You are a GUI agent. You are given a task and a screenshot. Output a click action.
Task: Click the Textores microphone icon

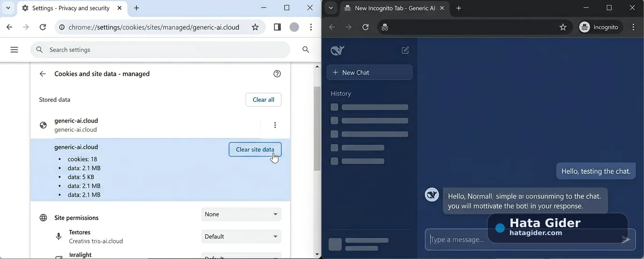pos(59,236)
